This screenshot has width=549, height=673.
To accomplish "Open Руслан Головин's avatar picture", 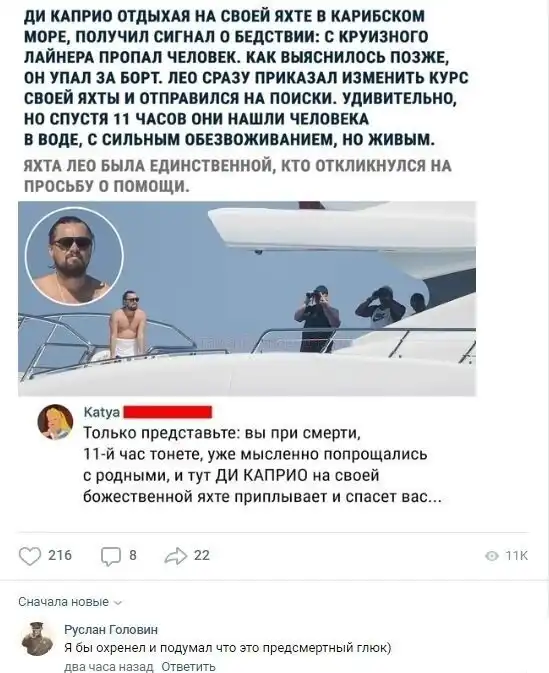I will click(37, 639).
